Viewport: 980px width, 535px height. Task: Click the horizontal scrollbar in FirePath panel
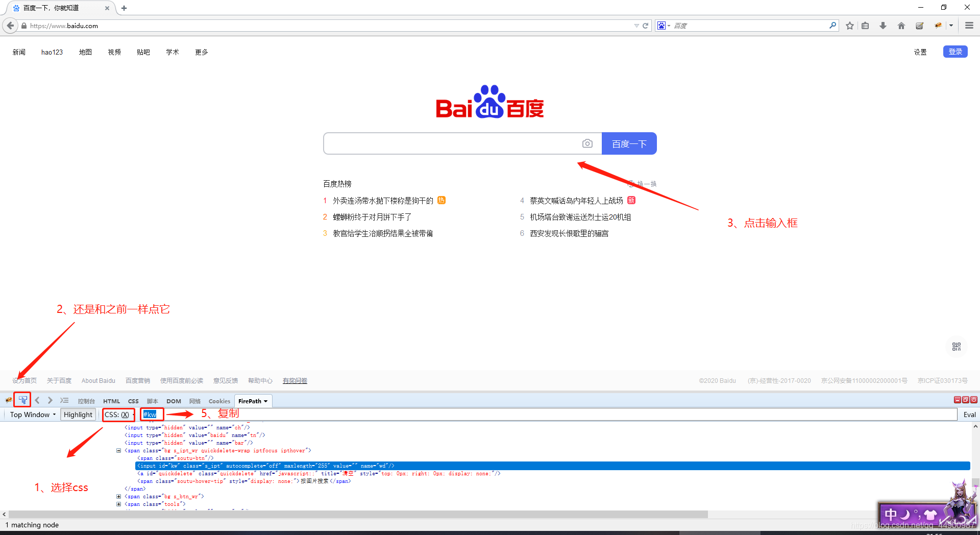pyautogui.click(x=358, y=515)
